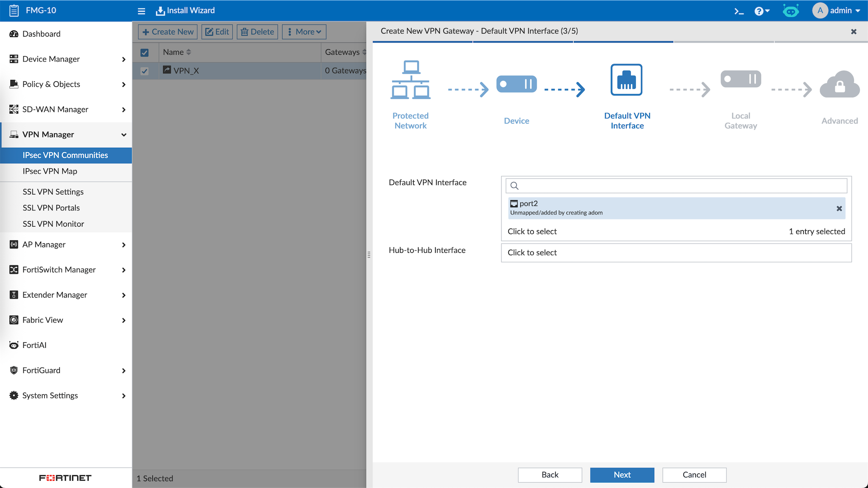The height and width of the screenshot is (488, 868).
Task: Go to SSL VPN Portals
Action: pos(51,208)
